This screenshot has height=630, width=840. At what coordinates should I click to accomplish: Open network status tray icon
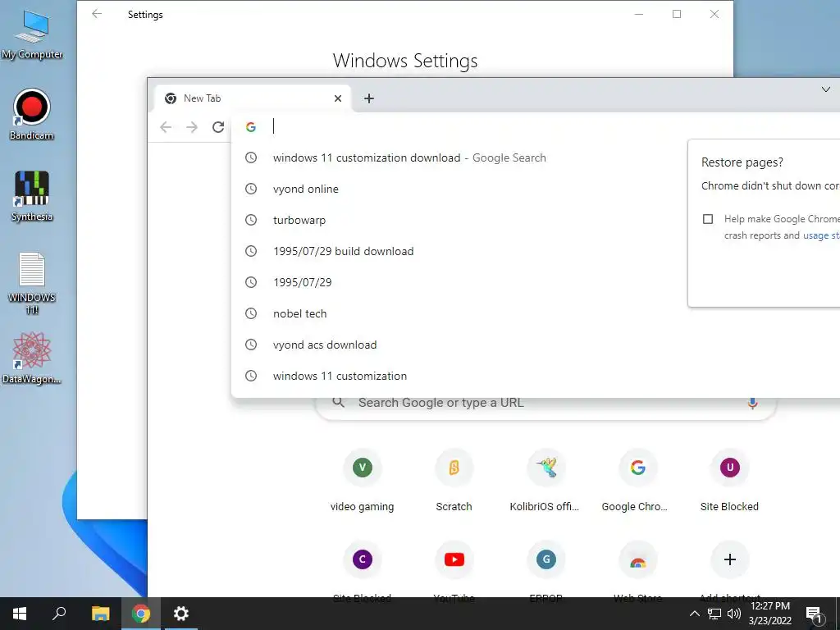[714, 614]
